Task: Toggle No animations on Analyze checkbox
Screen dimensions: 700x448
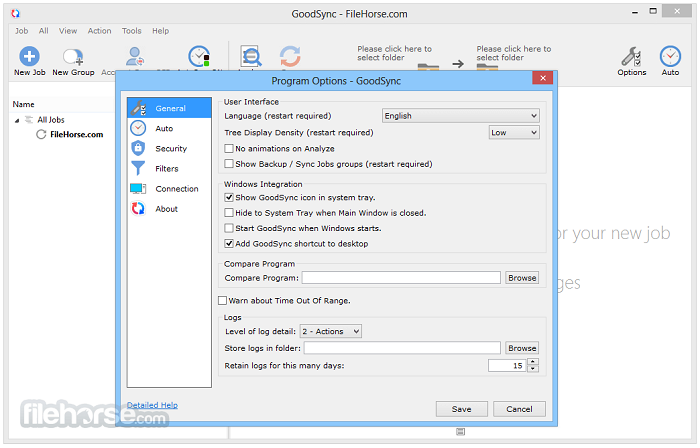Action: pyautogui.click(x=229, y=148)
